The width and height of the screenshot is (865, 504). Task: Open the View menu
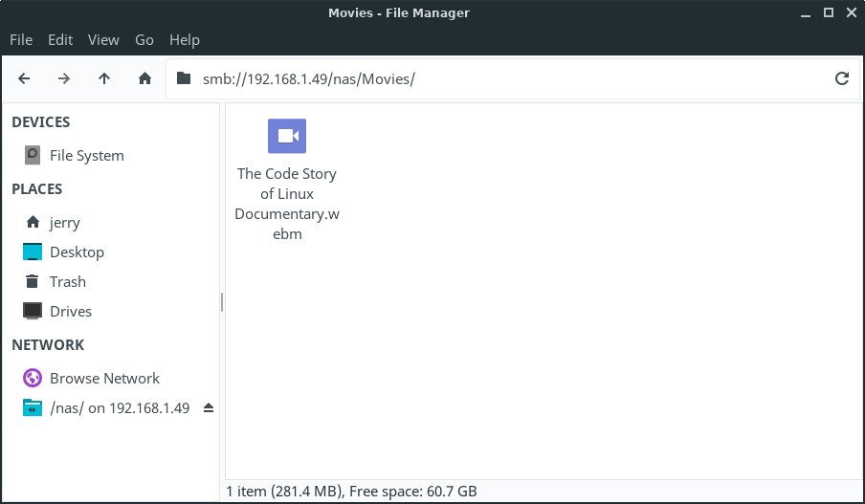[x=103, y=39]
